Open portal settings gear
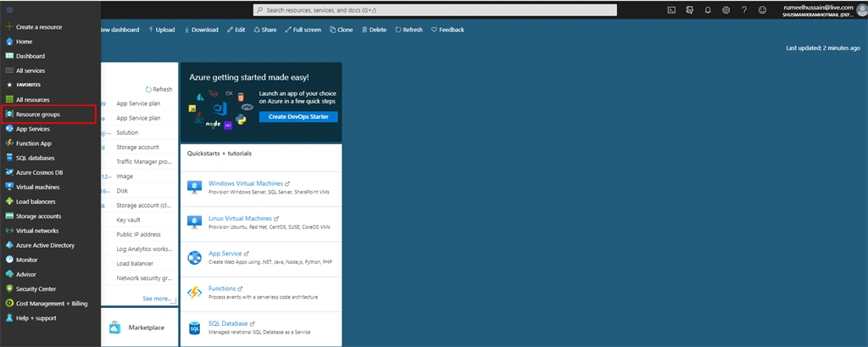 [x=726, y=10]
